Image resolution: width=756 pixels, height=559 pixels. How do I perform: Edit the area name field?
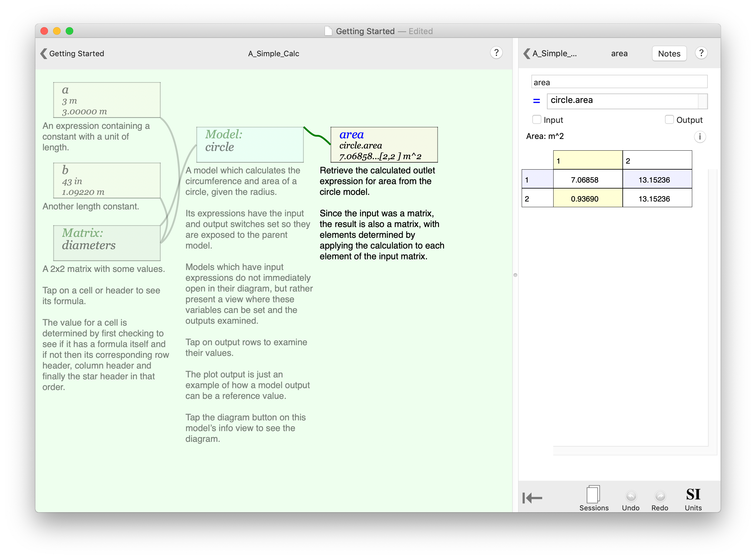(x=619, y=82)
